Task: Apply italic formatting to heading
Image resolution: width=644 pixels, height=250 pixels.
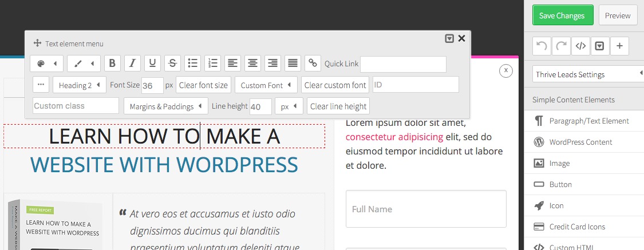Action: pyautogui.click(x=132, y=64)
